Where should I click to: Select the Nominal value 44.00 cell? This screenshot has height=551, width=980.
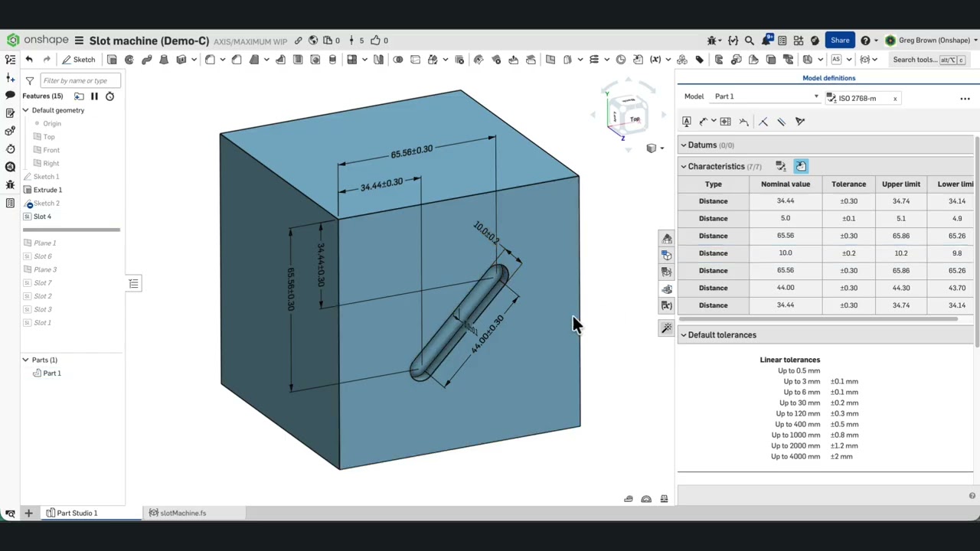pos(786,288)
